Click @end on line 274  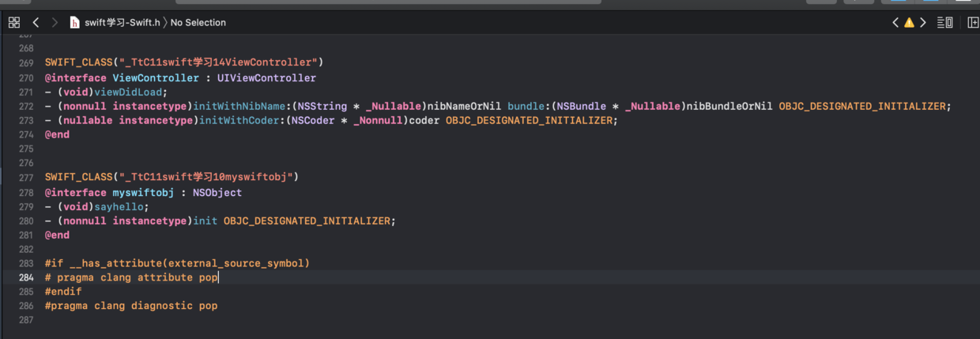pos(57,135)
